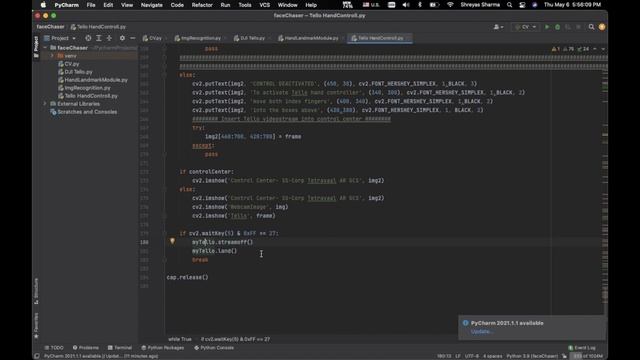Click the orange avatar icon in toolbar

(x=602, y=27)
